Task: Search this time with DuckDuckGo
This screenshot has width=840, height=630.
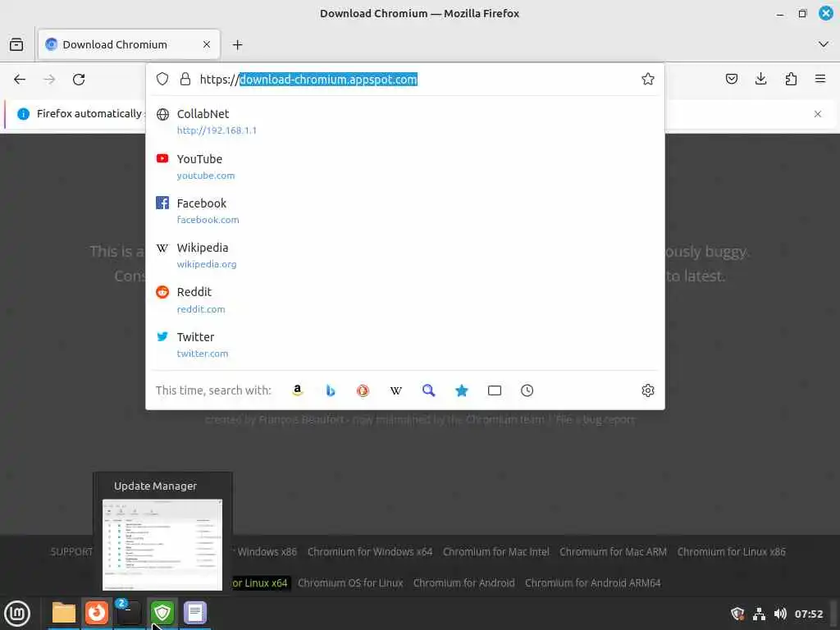Action: coord(363,390)
